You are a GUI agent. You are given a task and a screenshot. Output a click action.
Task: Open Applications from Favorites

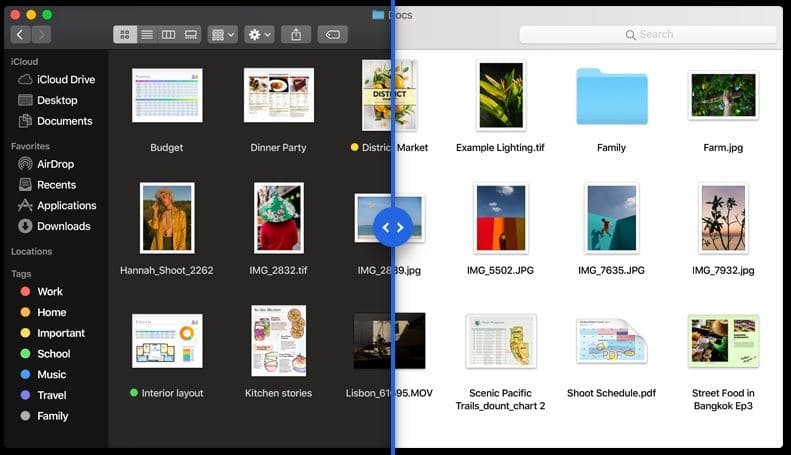point(57,205)
